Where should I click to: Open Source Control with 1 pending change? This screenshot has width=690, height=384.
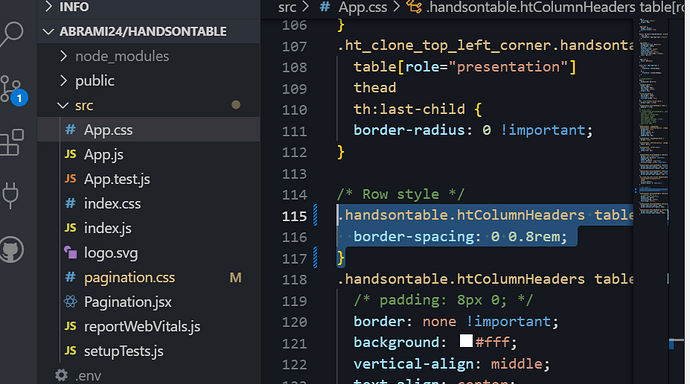(x=12, y=90)
